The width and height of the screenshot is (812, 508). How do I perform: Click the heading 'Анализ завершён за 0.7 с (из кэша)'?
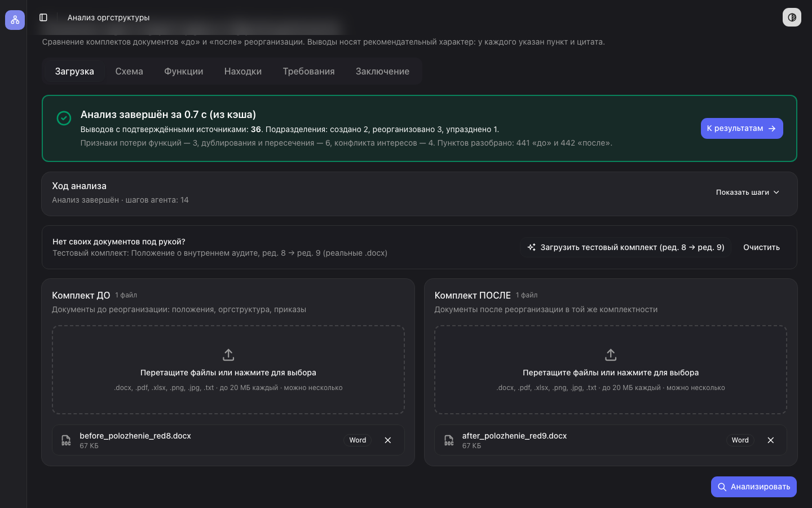(x=168, y=115)
